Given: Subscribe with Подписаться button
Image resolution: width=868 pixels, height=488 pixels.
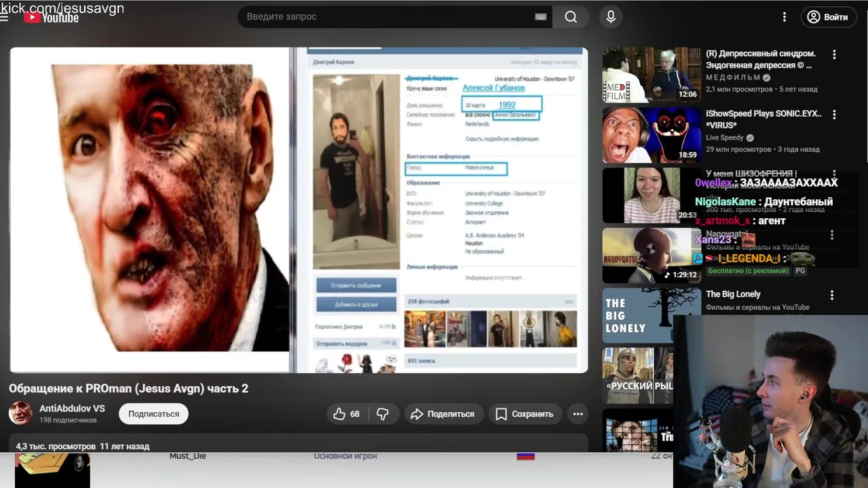Looking at the screenshot, I should coord(154,413).
